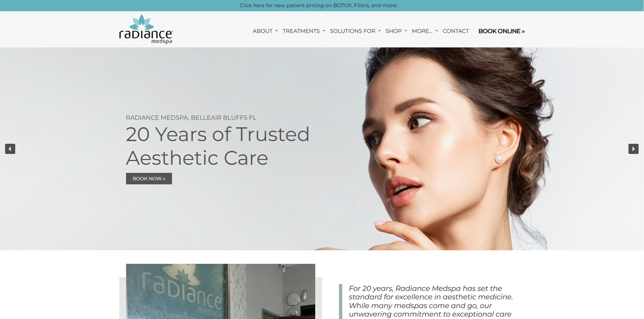
Task: Go to previous slide arrow
Action: tap(10, 149)
